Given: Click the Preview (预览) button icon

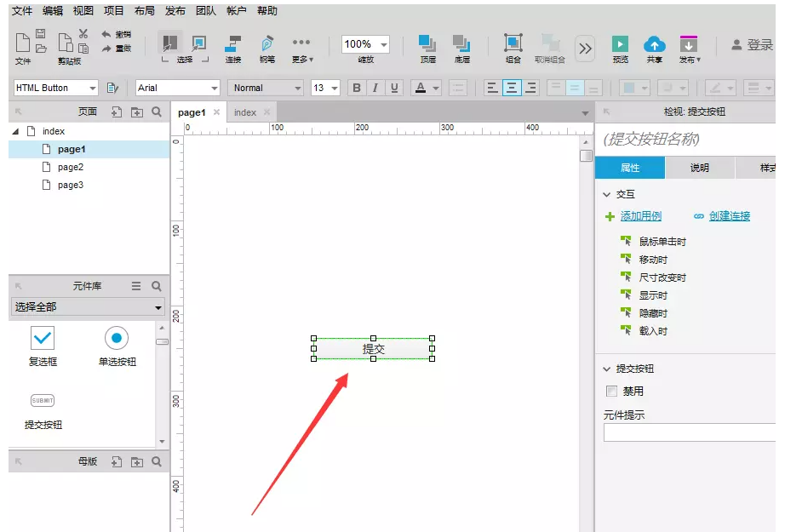Looking at the screenshot, I should 621,43.
